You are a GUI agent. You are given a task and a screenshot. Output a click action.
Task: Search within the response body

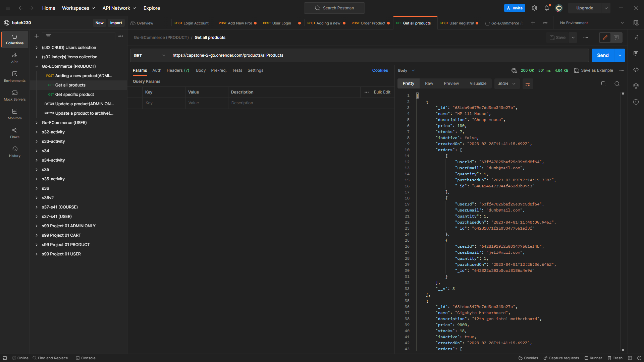(x=617, y=84)
